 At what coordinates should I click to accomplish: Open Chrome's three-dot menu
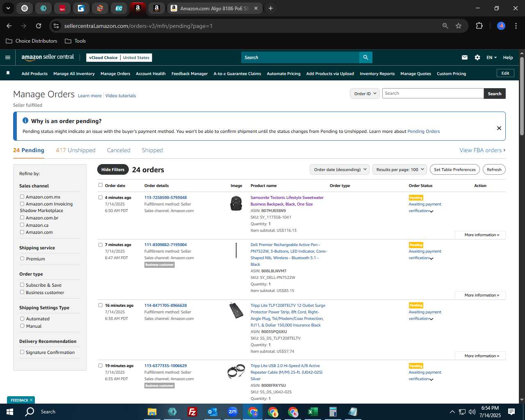pyautogui.click(x=515, y=26)
